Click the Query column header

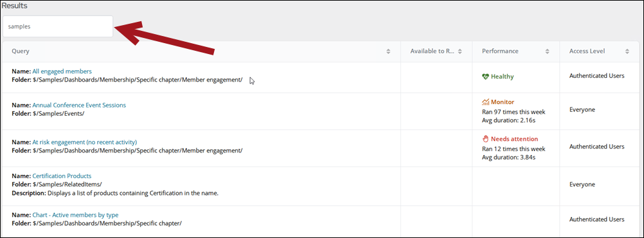point(21,51)
